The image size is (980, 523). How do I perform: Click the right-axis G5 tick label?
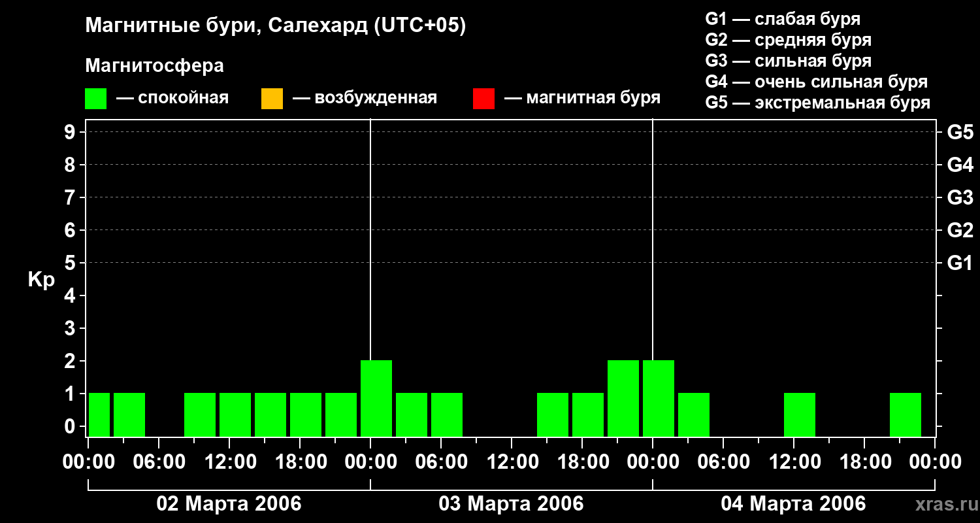(960, 132)
